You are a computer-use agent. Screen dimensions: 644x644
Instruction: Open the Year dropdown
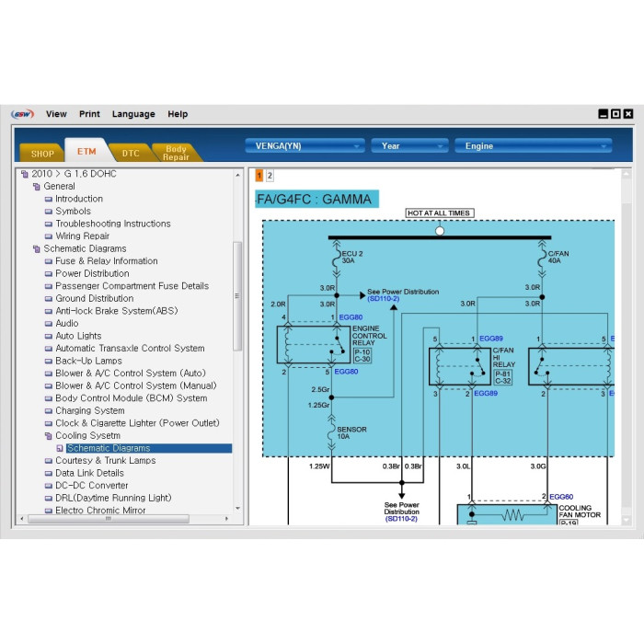[409, 145]
